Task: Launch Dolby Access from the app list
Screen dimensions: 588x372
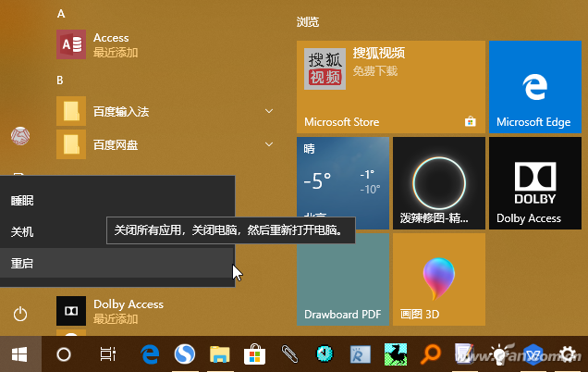Action: point(165,311)
